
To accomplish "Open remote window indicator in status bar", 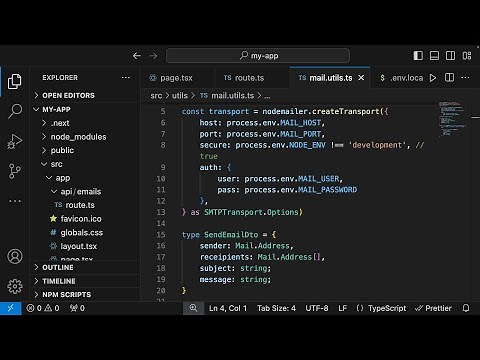I will [x=10, y=308].
